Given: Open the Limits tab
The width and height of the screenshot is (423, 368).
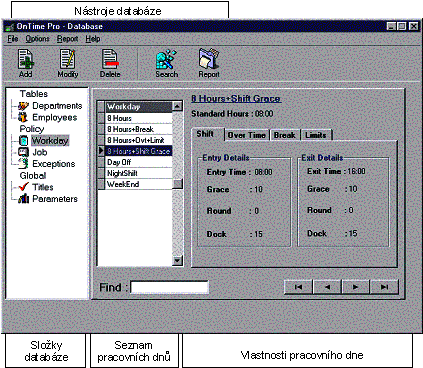Looking at the screenshot, I should tap(316, 135).
